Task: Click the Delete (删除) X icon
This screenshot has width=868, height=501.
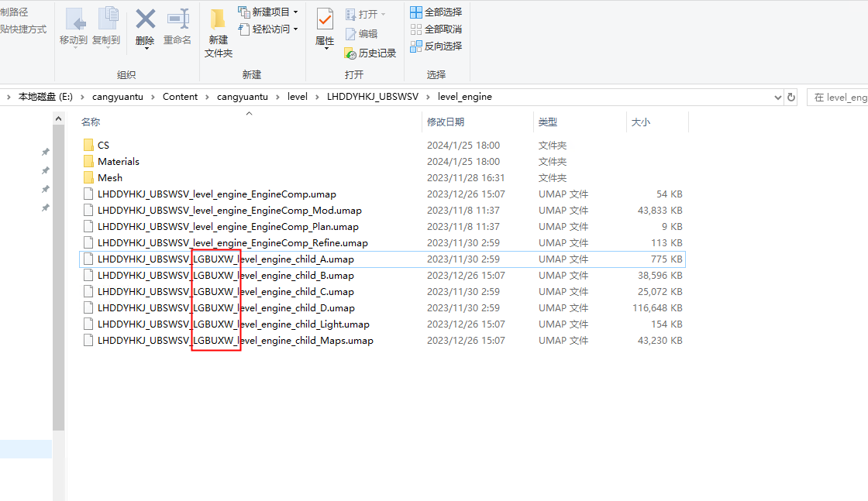Action: pos(145,20)
